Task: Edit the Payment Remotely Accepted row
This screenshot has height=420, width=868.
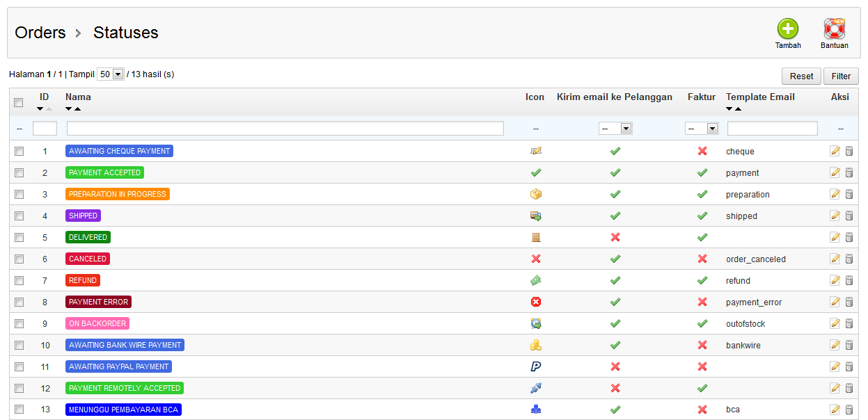Action: click(835, 388)
